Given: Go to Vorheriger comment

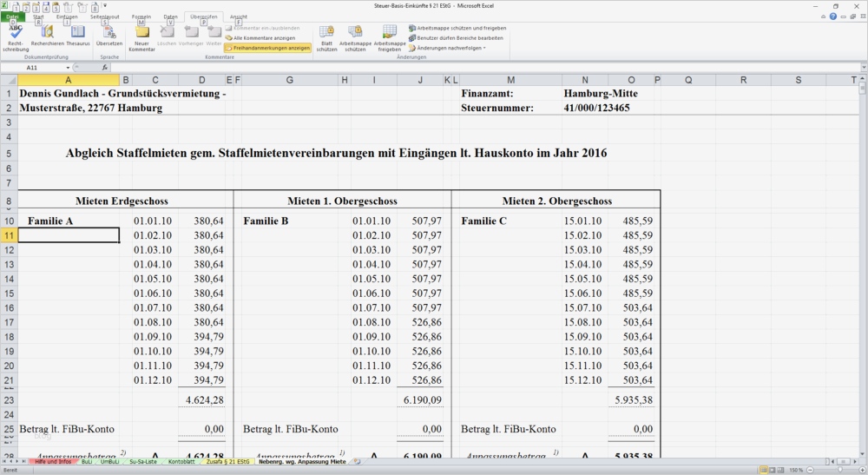Looking at the screenshot, I should (x=191, y=36).
